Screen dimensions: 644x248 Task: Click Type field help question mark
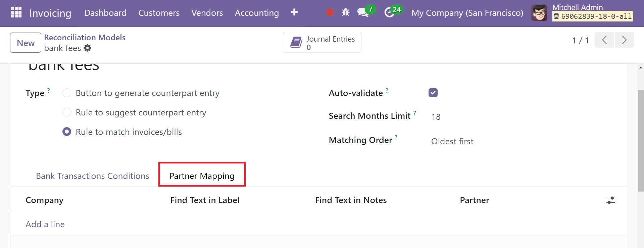[x=49, y=90]
